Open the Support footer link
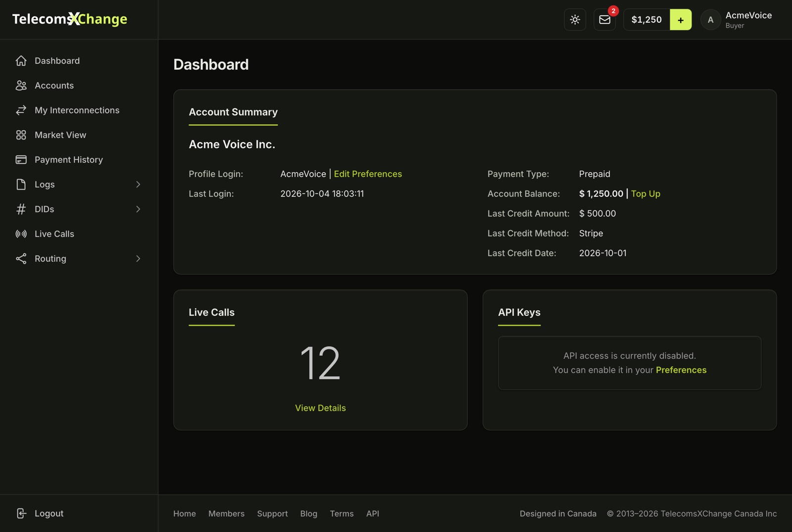This screenshot has height=532, width=792. (272, 514)
